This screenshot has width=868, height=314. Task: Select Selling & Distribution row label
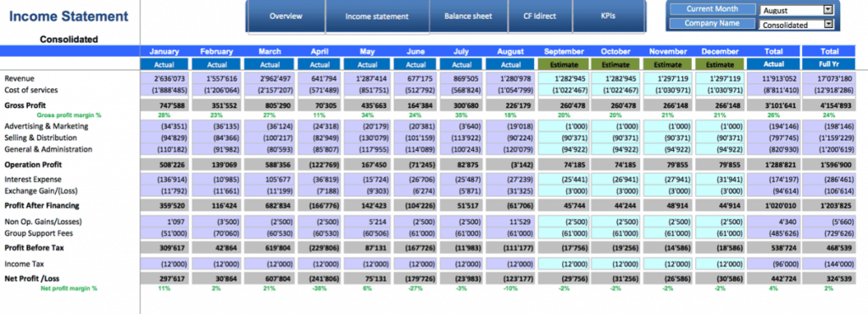[41, 137]
